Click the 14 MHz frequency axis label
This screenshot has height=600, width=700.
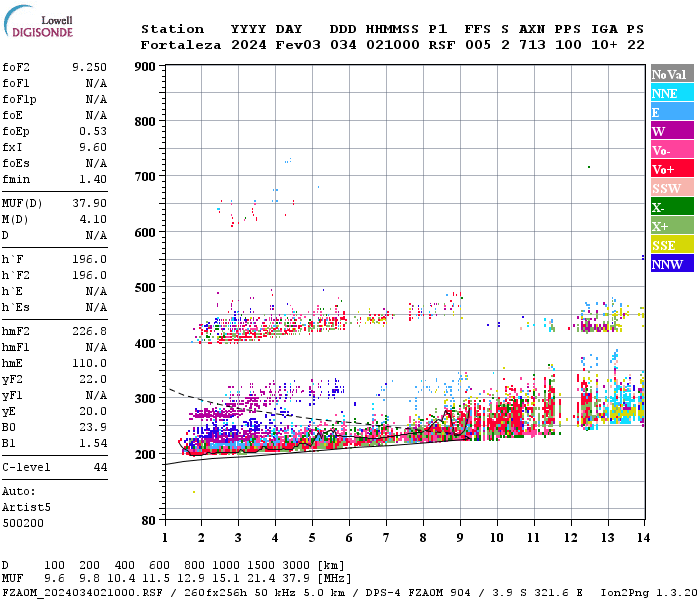click(643, 538)
